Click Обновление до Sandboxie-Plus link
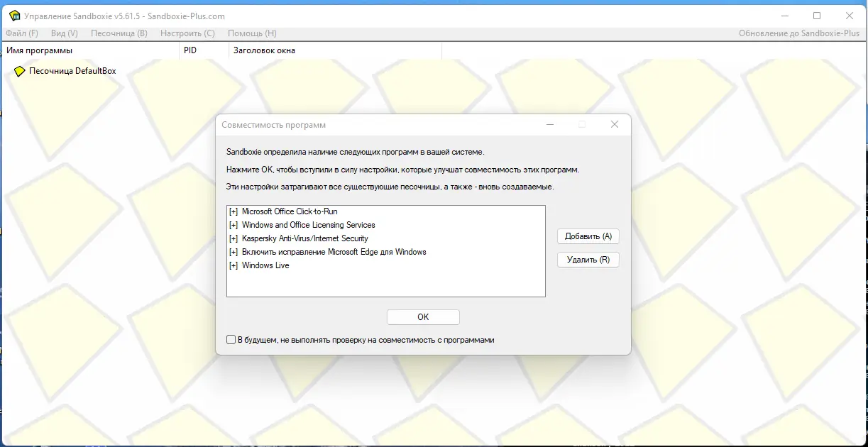 click(799, 33)
